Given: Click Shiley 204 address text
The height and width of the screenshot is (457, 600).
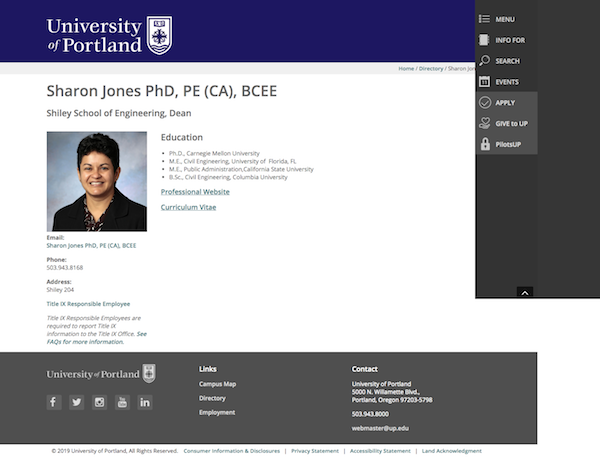Looking at the screenshot, I should (60, 290).
